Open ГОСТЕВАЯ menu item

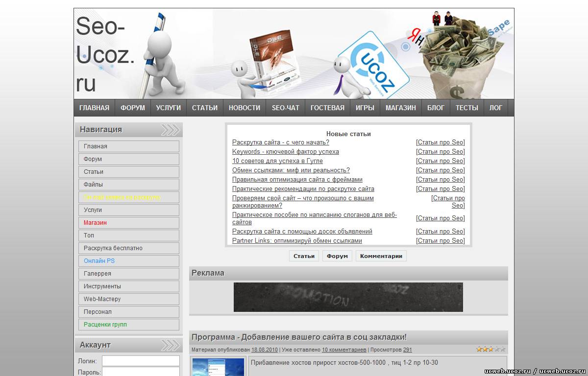tap(327, 108)
